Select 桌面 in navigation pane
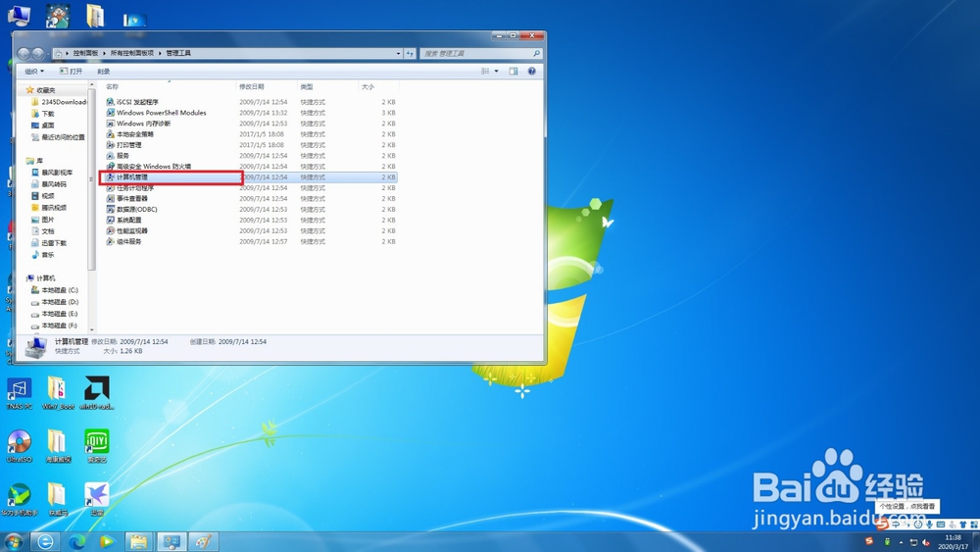Image resolution: width=980 pixels, height=552 pixels. (x=43, y=125)
